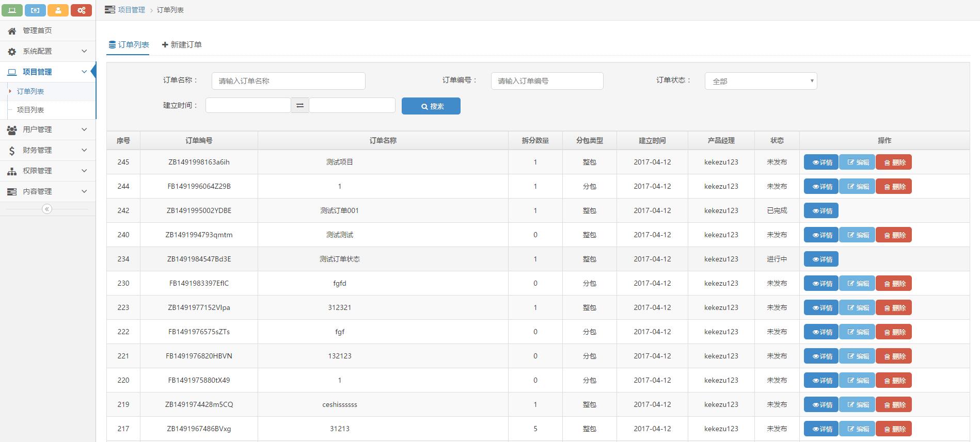This screenshot has width=980, height=442.
Task: Delete order 217 named 31213
Action: pos(894,429)
